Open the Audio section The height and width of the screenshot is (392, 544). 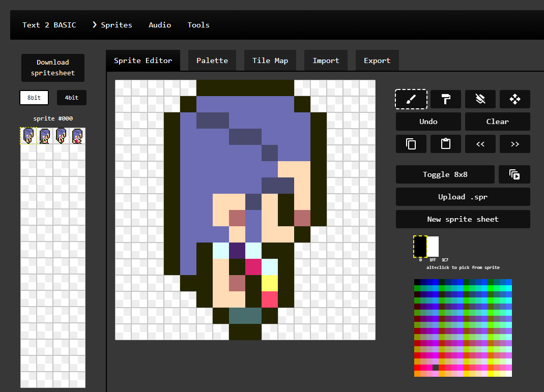(x=160, y=24)
